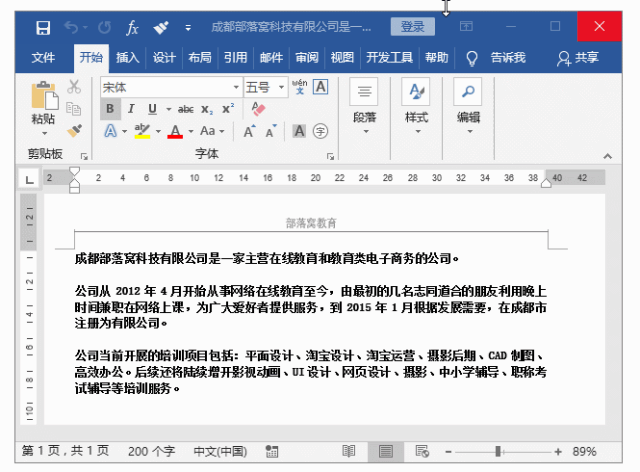The width and height of the screenshot is (640, 472).
Task: Expand the 五号 font size dropdown
Action: 281,87
